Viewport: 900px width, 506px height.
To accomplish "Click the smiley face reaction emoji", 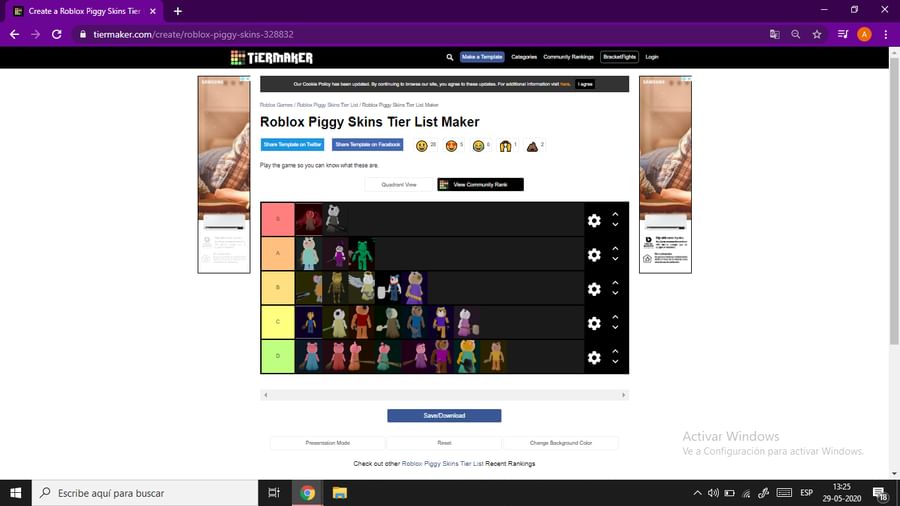I will click(x=422, y=146).
